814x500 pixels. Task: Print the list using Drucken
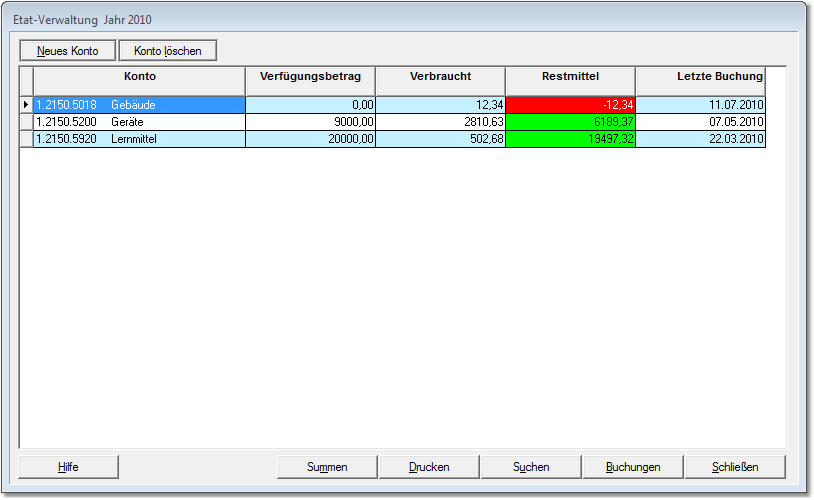[429, 466]
